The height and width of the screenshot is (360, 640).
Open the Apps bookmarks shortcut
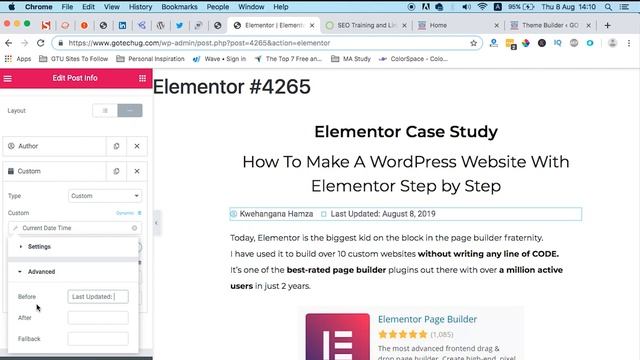(18, 59)
